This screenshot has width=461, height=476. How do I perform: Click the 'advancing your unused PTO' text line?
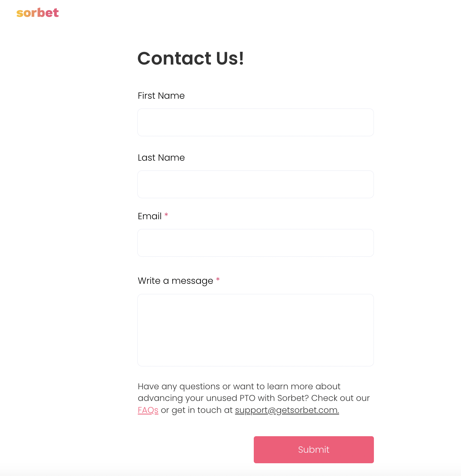(x=254, y=398)
